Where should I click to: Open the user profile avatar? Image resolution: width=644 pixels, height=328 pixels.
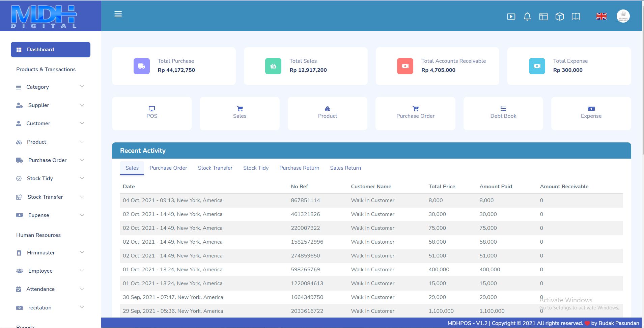[623, 16]
